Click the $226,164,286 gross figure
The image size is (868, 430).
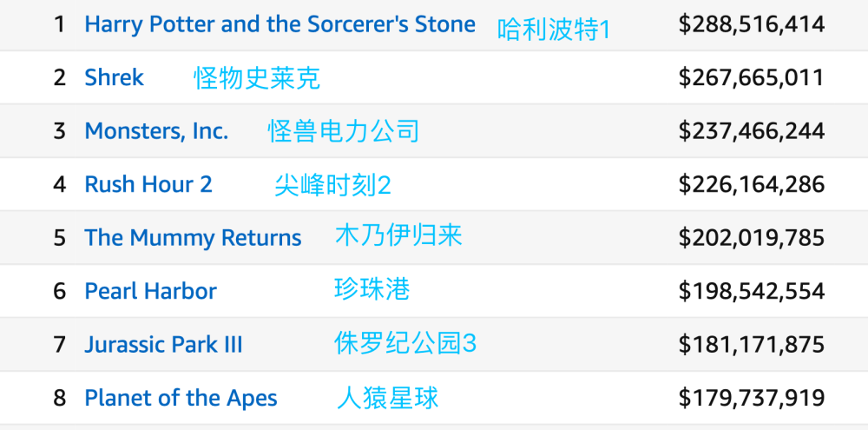751,184
